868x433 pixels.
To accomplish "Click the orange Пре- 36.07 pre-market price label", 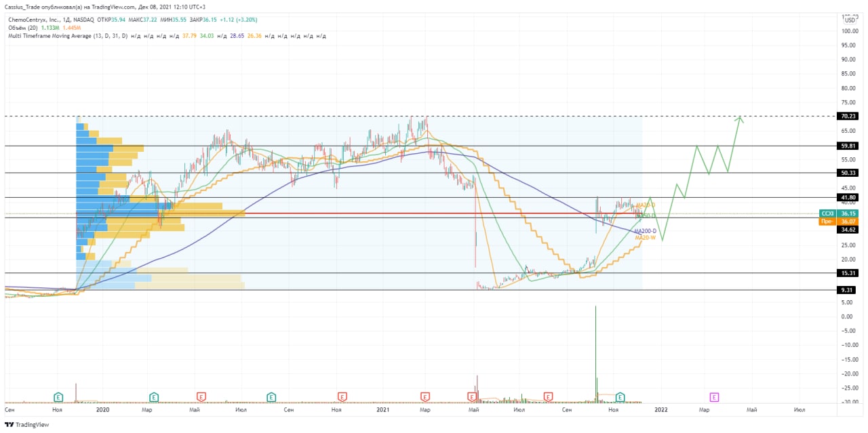I will tap(840, 221).
